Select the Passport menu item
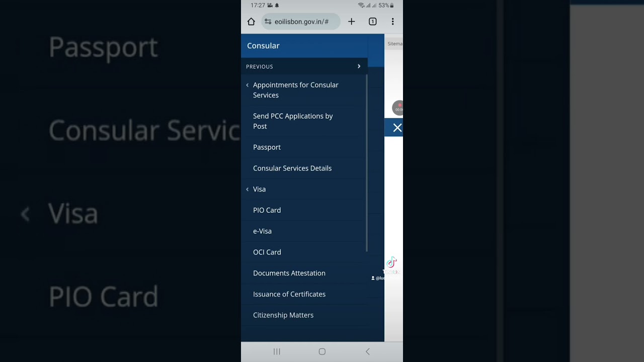644x362 pixels. (x=267, y=147)
